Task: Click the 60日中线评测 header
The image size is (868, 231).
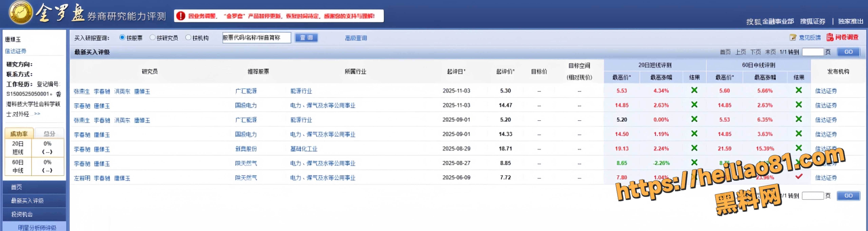Action: click(758, 65)
